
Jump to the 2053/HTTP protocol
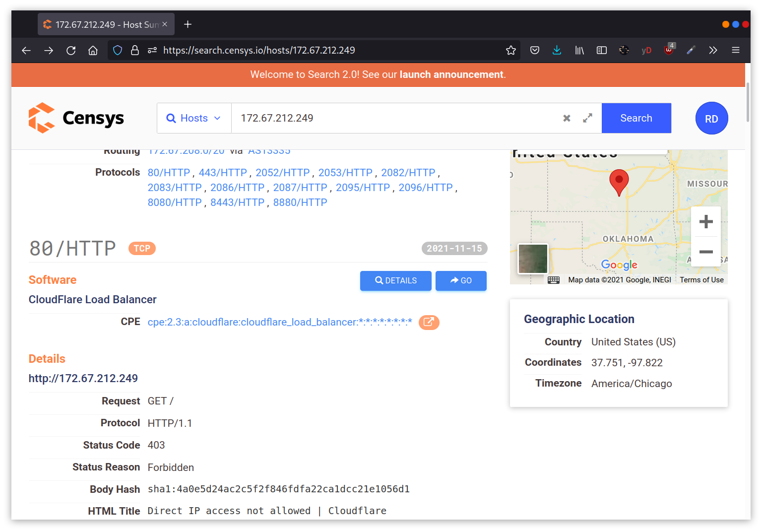point(345,173)
